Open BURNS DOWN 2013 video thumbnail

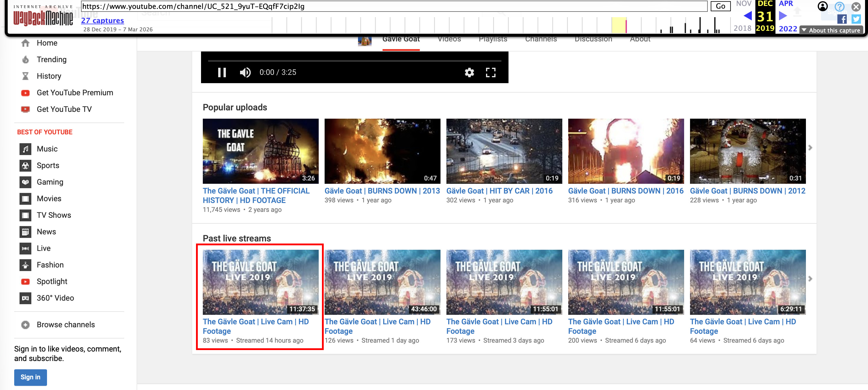pos(382,151)
